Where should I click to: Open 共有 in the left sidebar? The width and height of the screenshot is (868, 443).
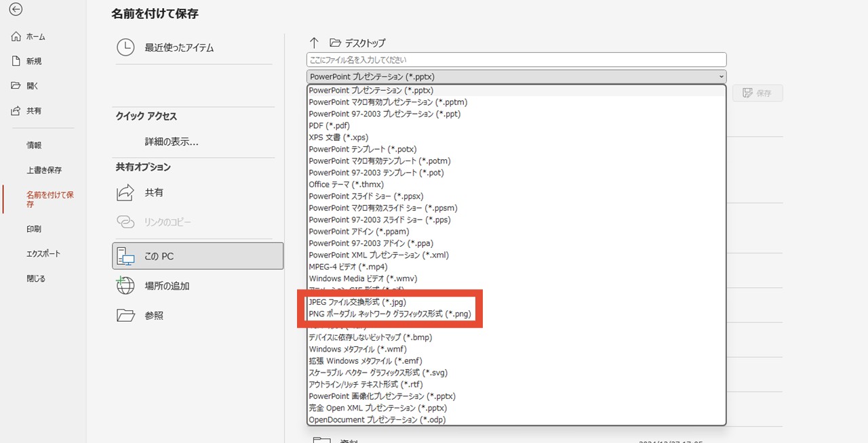[34, 110]
